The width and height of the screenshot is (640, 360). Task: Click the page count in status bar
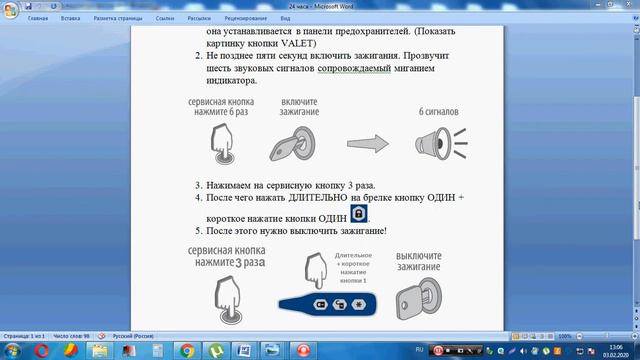24,336
